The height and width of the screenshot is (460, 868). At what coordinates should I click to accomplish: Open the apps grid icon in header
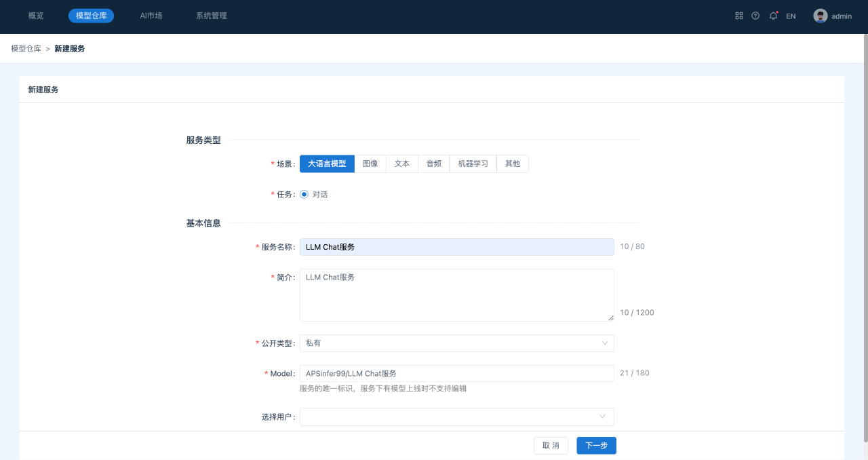(x=739, y=16)
